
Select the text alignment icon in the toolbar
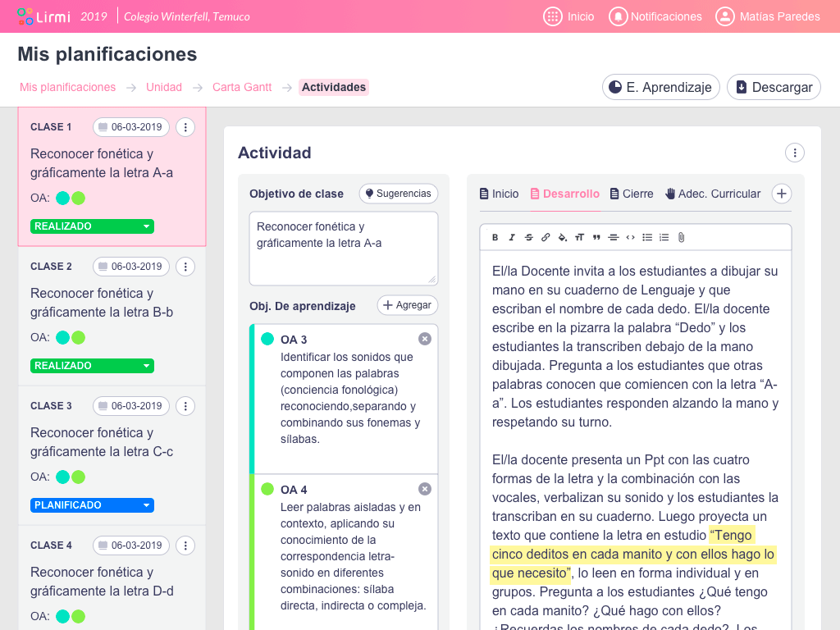(614, 237)
